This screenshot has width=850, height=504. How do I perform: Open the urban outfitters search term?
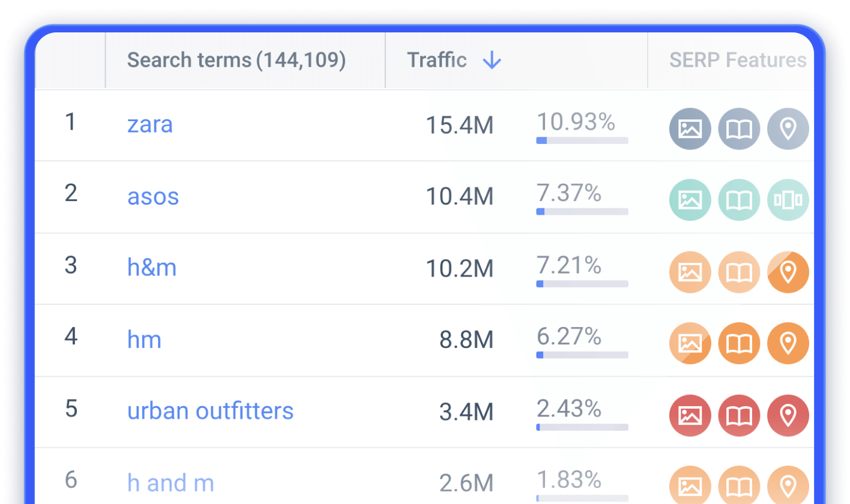click(x=210, y=411)
